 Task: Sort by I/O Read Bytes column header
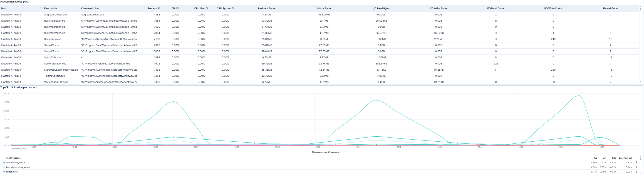click(381, 8)
